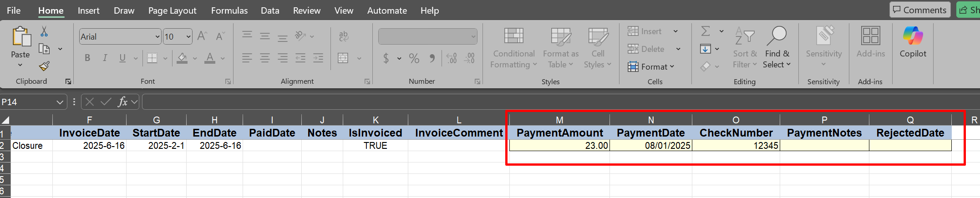Open the Format cells button

651,67
